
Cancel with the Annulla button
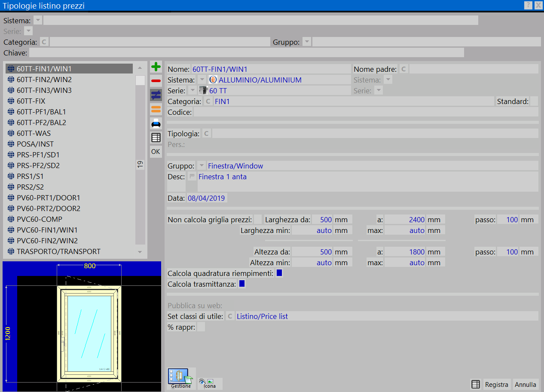525,385
